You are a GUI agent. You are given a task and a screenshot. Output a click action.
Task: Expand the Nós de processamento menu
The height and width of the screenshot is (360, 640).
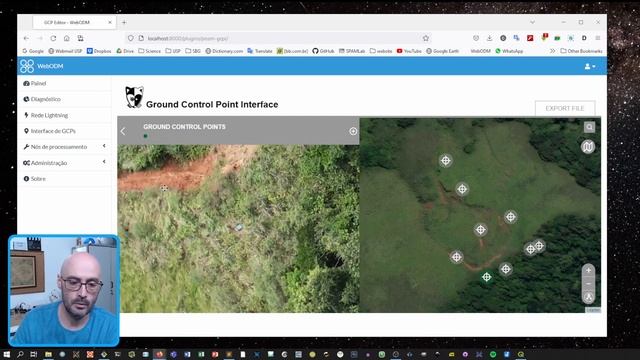(x=64, y=147)
